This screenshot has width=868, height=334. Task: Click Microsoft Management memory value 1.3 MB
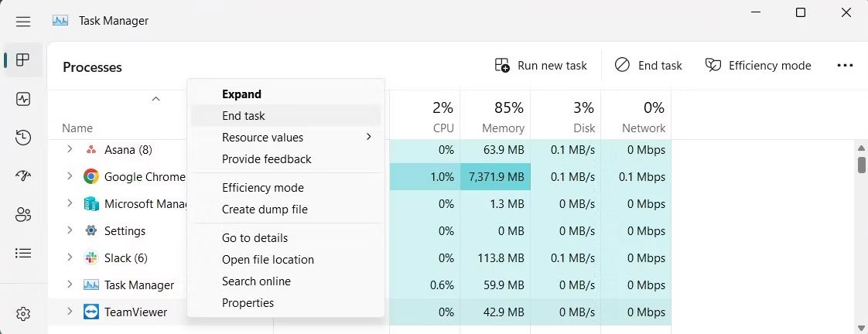tap(506, 204)
